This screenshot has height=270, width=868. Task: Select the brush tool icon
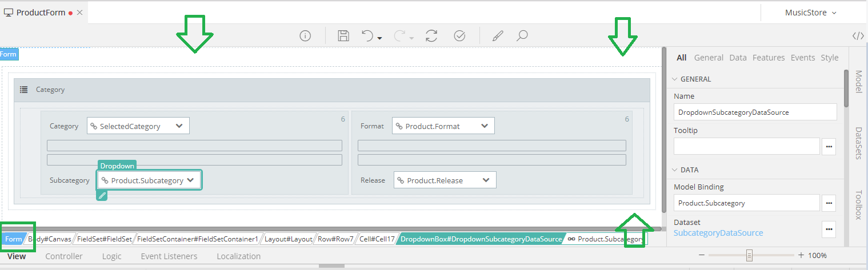(498, 36)
